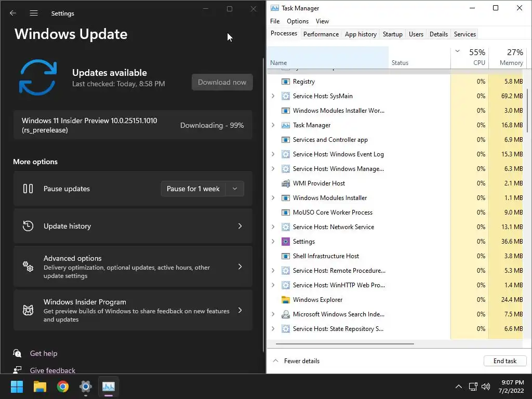532x399 pixels.
Task: Open the Settings hamburger navigation menu
Action: point(34,13)
